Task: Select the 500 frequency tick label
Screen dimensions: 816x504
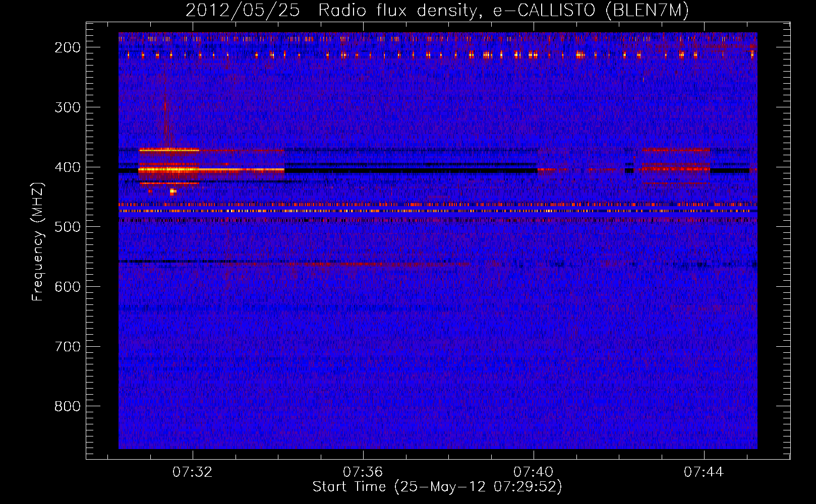Action: [x=68, y=227]
